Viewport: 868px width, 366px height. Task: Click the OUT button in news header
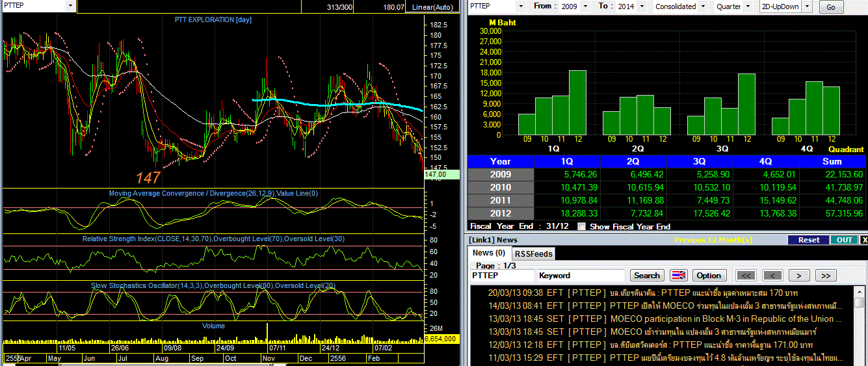[844, 240]
